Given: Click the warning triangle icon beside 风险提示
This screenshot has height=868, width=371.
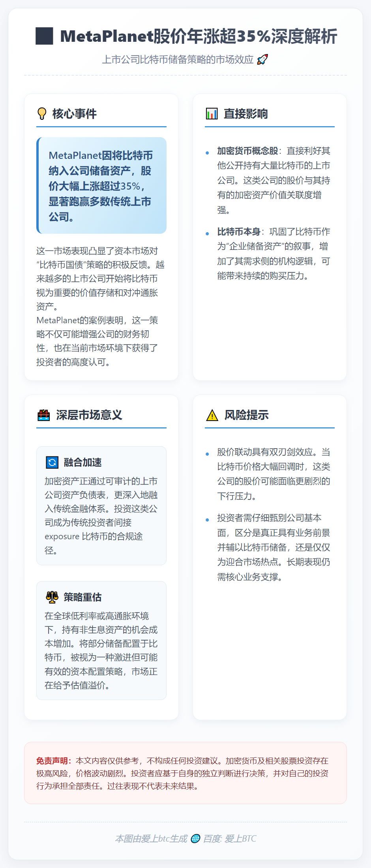Looking at the screenshot, I should coord(212,415).
